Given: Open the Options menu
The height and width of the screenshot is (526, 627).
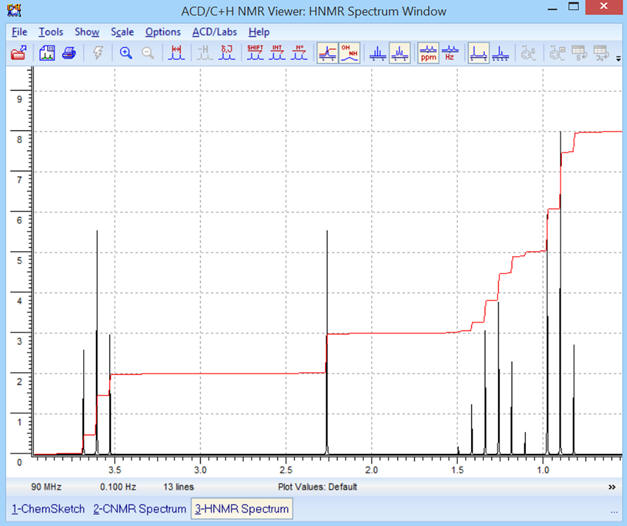Looking at the screenshot, I should pos(163,32).
